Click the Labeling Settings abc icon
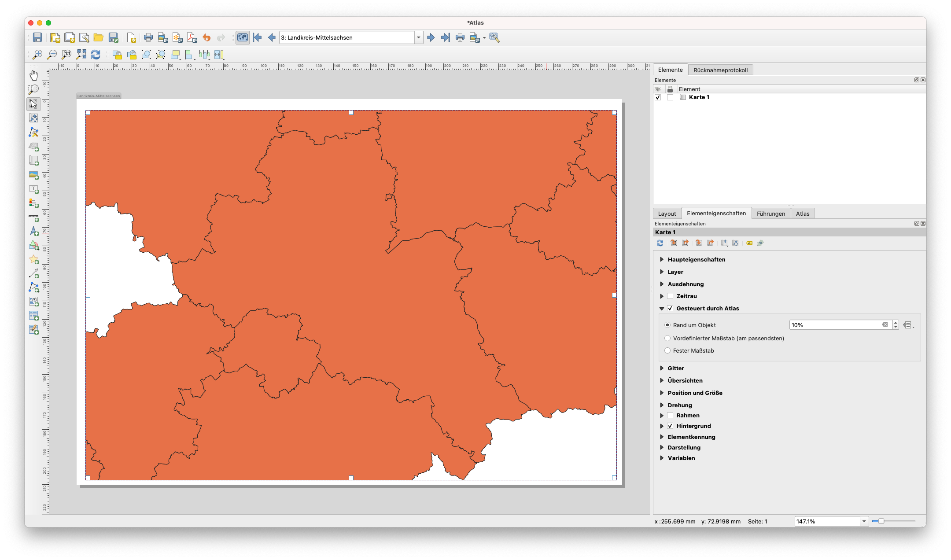This screenshot has width=951, height=560. click(x=749, y=243)
